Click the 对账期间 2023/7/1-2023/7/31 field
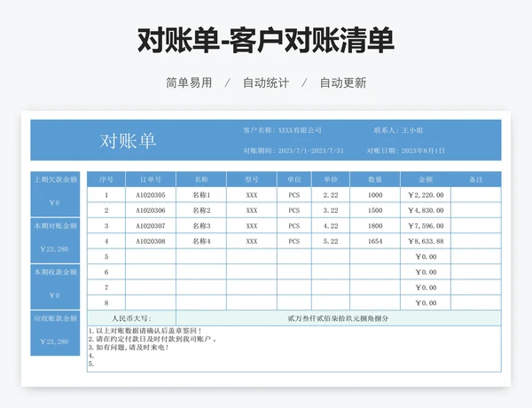Image resolution: width=532 pixels, height=408 pixels. (x=293, y=151)
